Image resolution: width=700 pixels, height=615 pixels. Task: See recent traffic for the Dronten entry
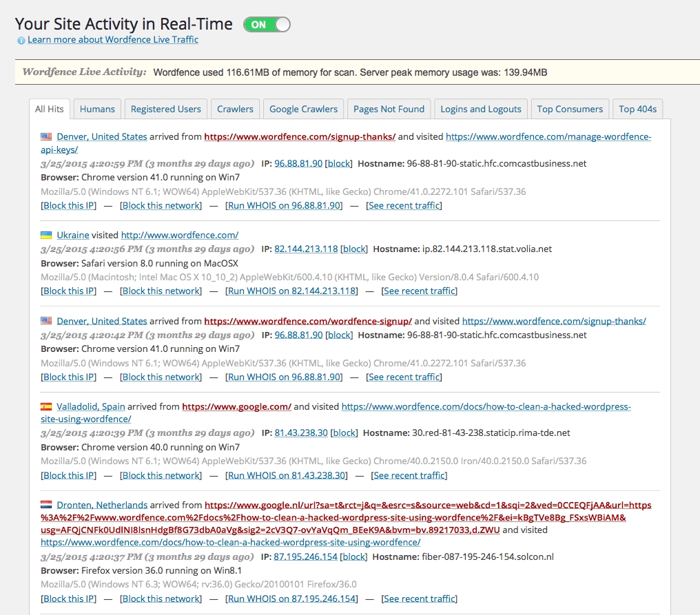[419, 599]
